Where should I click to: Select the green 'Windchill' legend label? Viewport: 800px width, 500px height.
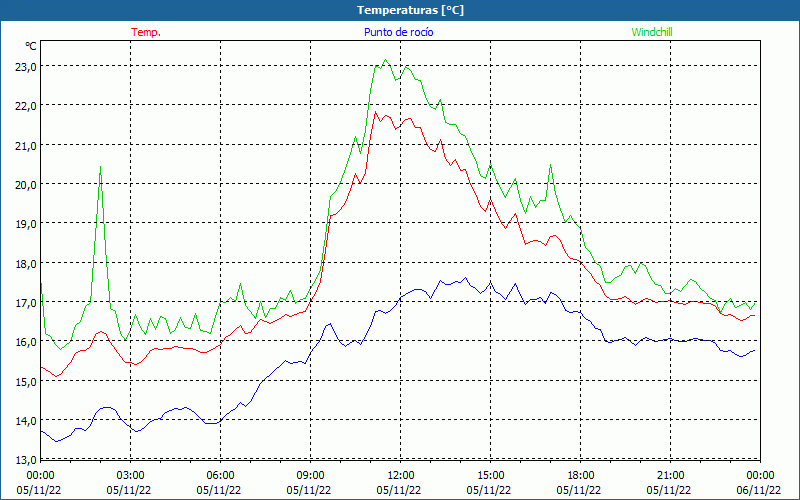coord(652,32)
